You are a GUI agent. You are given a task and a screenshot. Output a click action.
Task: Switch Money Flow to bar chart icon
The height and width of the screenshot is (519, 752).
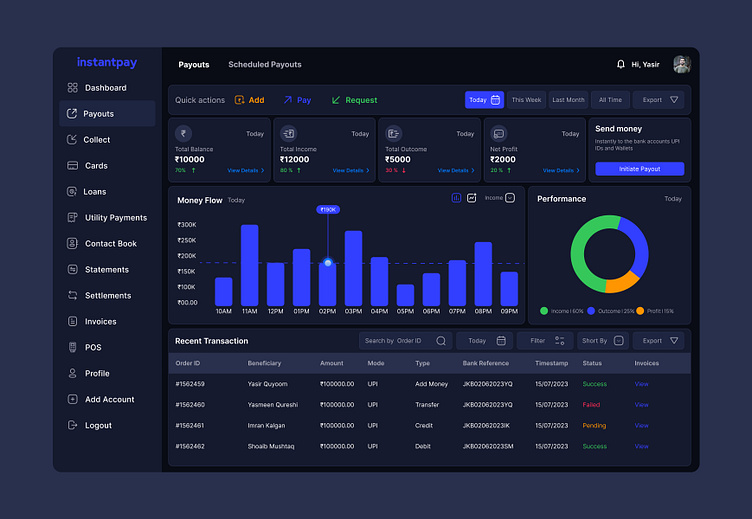click(x=456, y=198)
